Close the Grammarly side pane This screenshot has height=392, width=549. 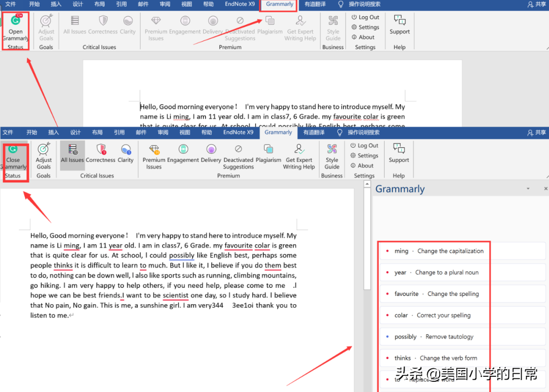pos(545,189)
